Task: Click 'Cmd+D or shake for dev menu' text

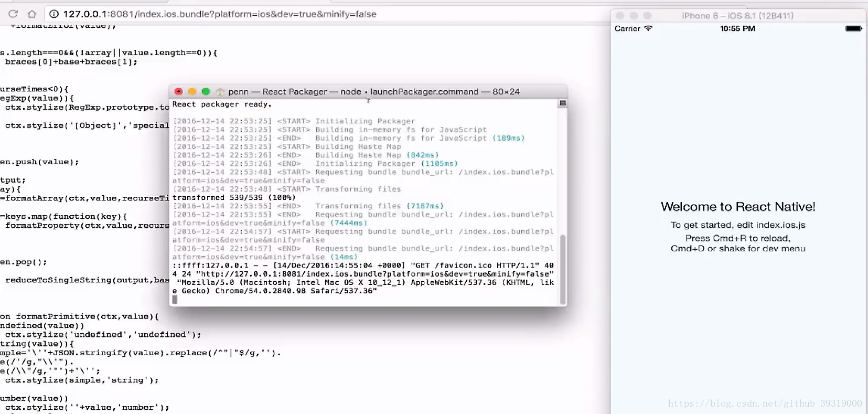Action: (738, 249)
